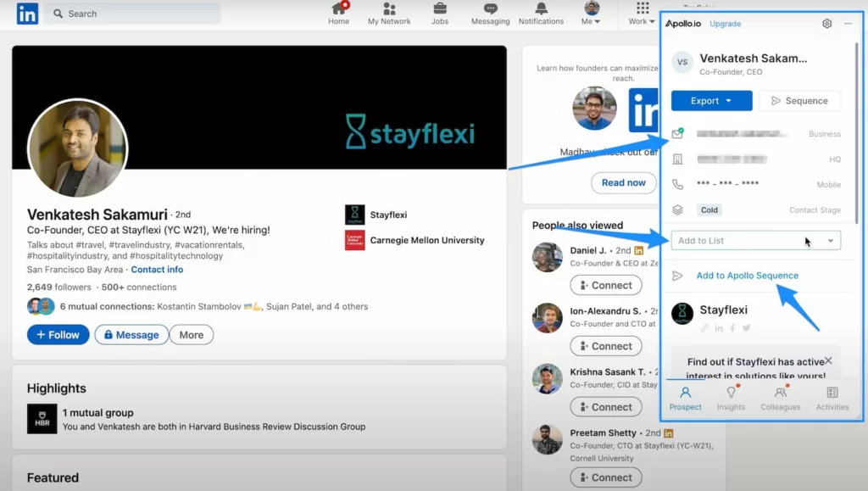
Task: Click the Stayflexi banner image
Action: 259,108
